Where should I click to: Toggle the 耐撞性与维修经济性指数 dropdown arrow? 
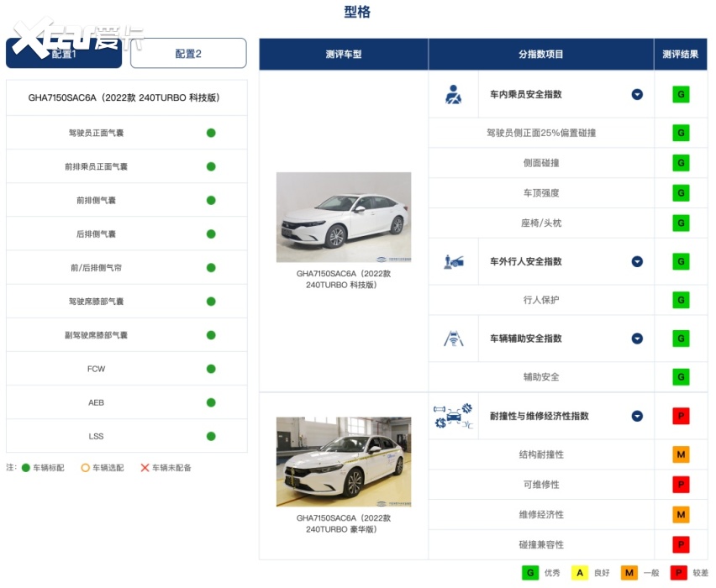tap(637, 416)
